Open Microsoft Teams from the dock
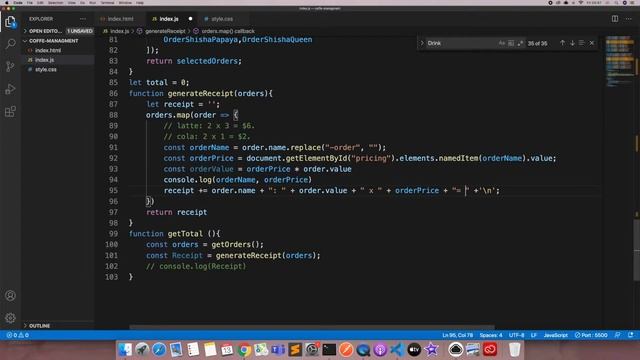Screen dimensions: 640x360 pyautogui.click(x=278, y=349)
